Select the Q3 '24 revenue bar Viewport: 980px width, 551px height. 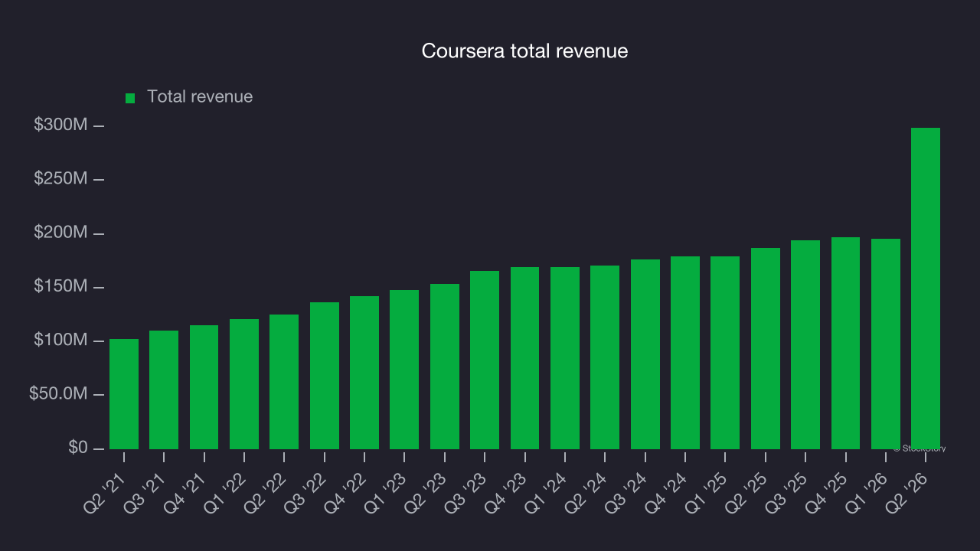coord(645,354)
